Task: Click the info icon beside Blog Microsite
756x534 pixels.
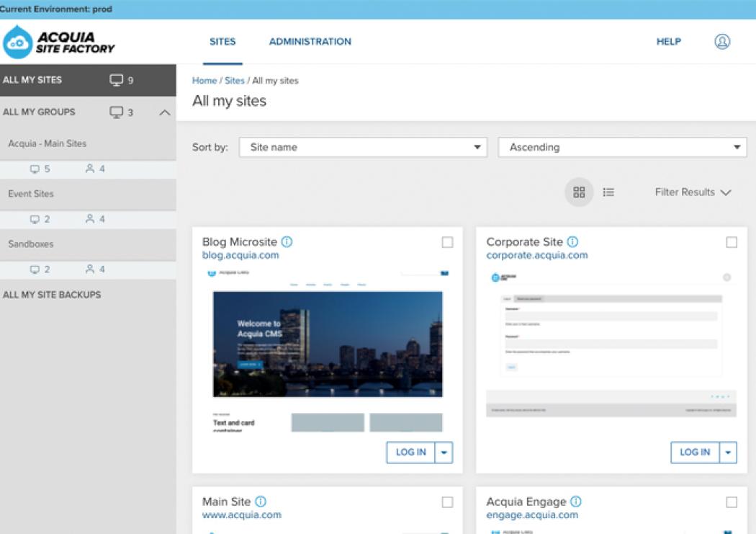Action: pos(288,241)
